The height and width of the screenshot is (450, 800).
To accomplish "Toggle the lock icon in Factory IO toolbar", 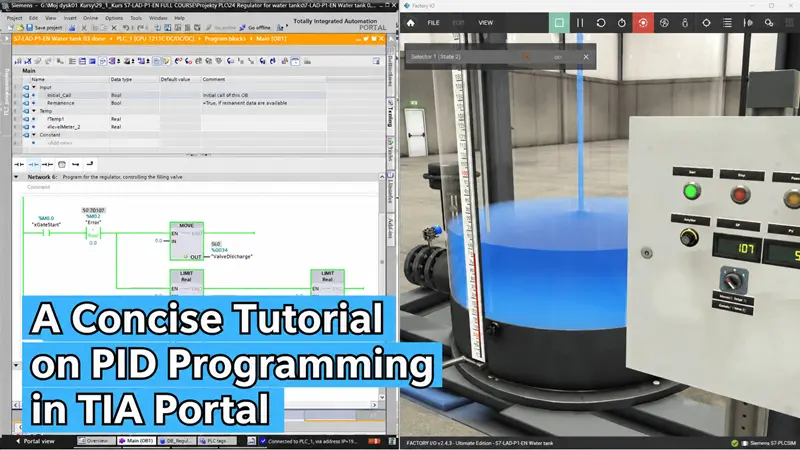I will (x=685, y=23).
